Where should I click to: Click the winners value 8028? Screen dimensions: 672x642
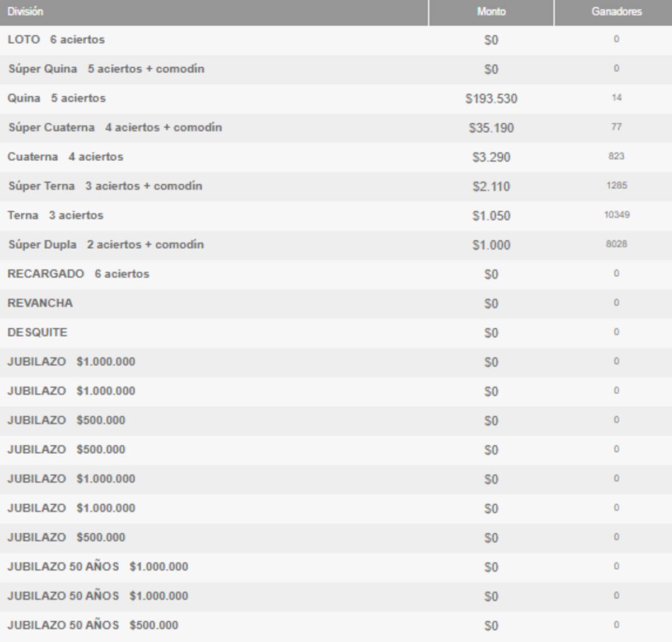tap(617, 244)
